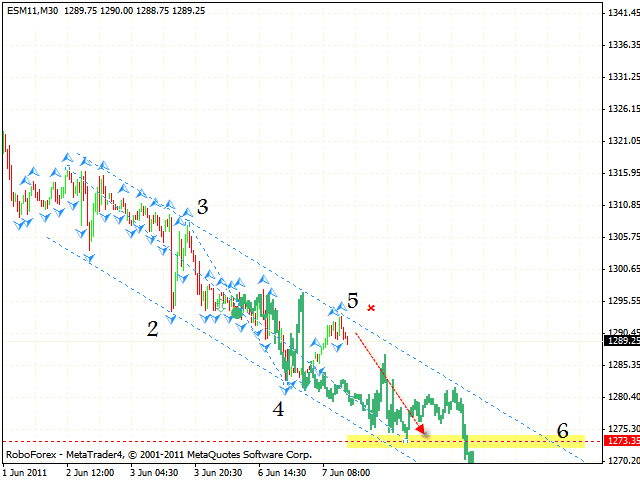
Task: Click the red X marker near wave 5
Action: (371, 308)
